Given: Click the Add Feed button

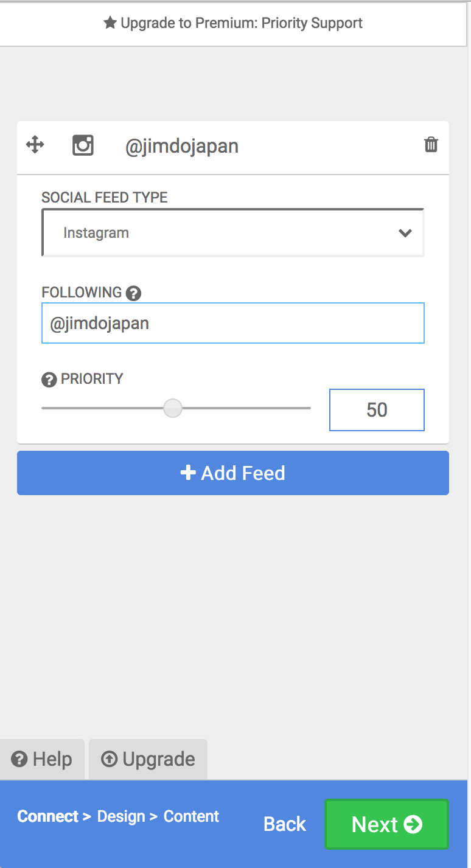Looking at the screenshot, I should click(233, 473).
